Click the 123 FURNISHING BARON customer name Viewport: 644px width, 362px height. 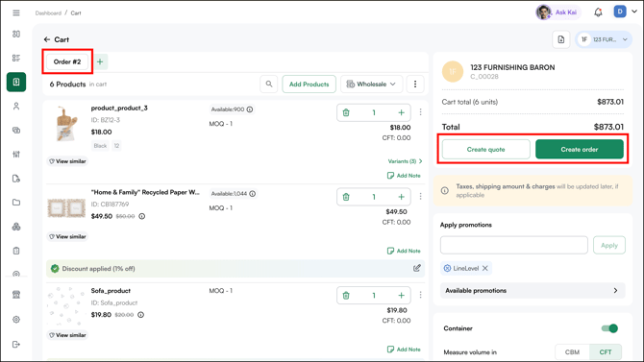[512, 67]
